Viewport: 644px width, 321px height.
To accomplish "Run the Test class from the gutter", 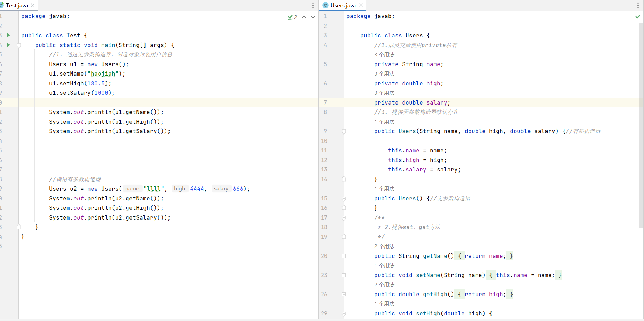I will [8, 35].
